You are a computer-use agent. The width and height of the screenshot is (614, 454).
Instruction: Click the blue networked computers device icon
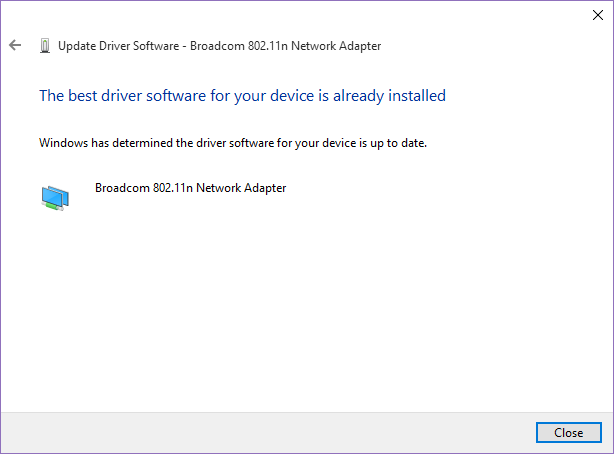point(55,198)
